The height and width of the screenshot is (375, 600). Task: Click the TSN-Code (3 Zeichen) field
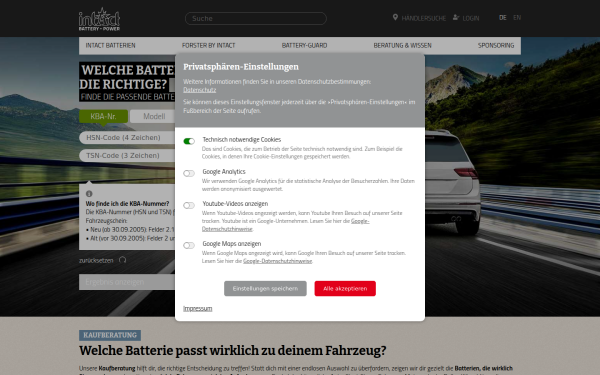[127, 155]
